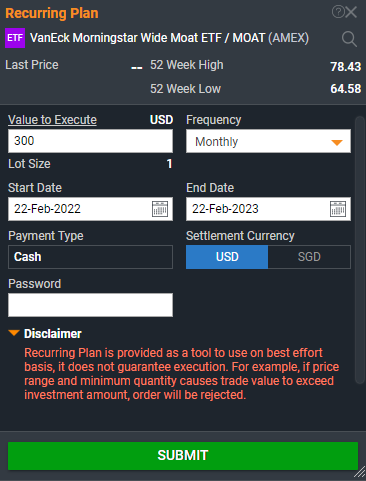
Task: Open the Start Date calendar picker
Action: [x=160, y=209]
